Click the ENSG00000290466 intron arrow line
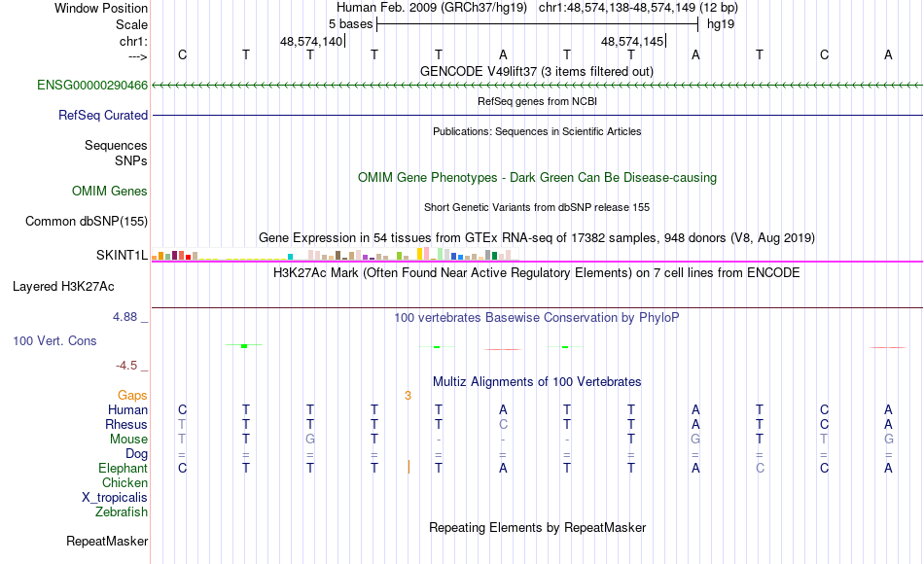This screenshot has height=564, width=924. click(x=538, y=86)
